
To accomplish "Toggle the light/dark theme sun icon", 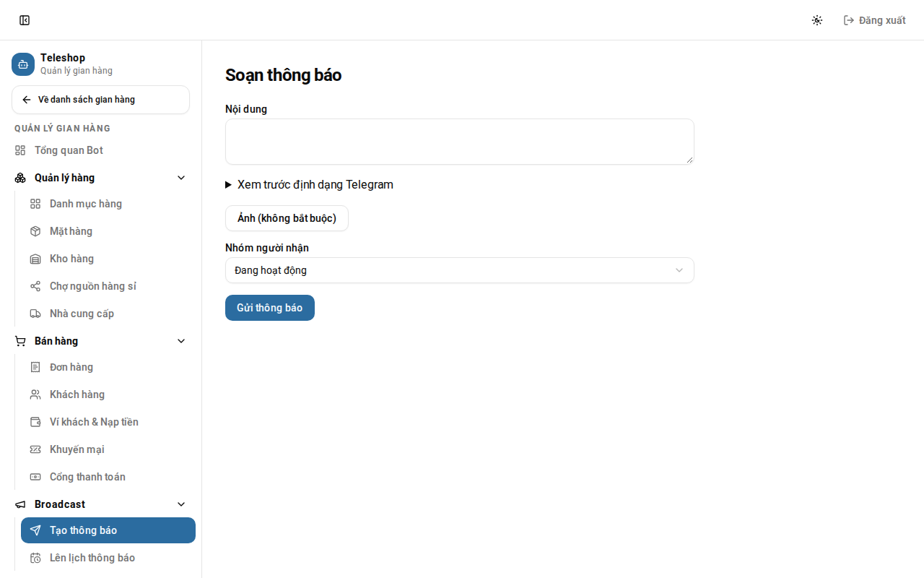I will 817,20.
